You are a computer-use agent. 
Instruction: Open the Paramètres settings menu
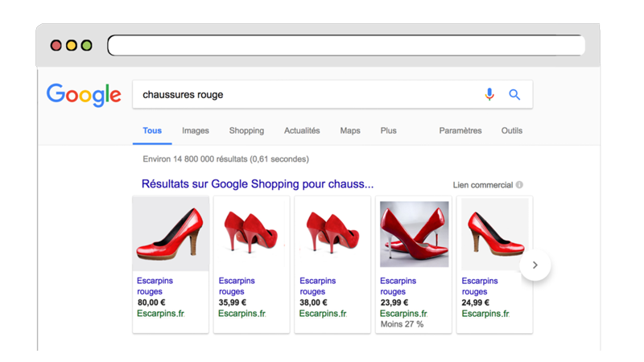[460, 130]
